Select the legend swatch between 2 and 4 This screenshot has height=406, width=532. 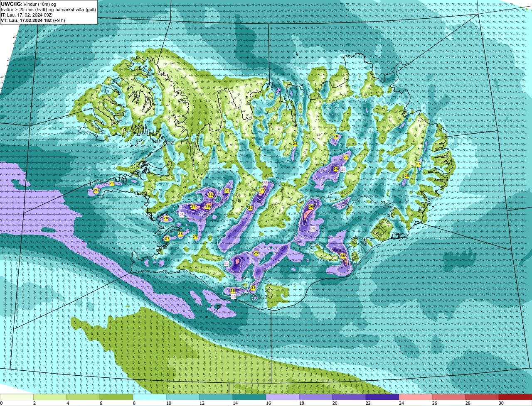tap(50, 397)
